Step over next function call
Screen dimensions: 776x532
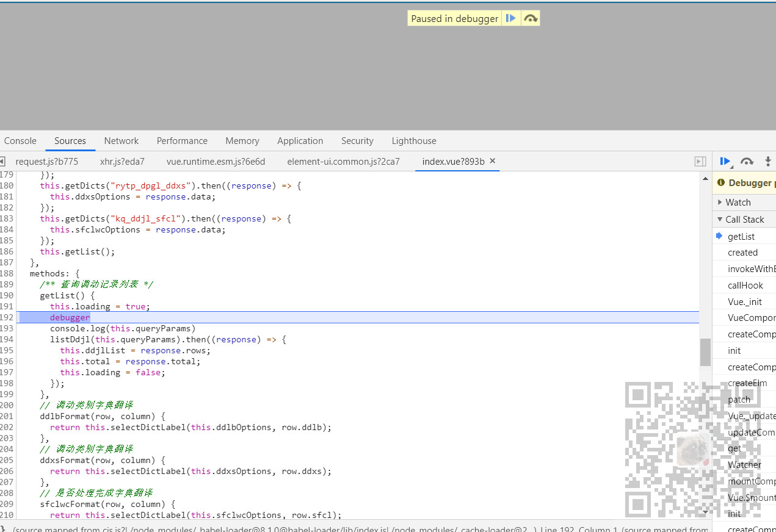[x=746, y=161]
